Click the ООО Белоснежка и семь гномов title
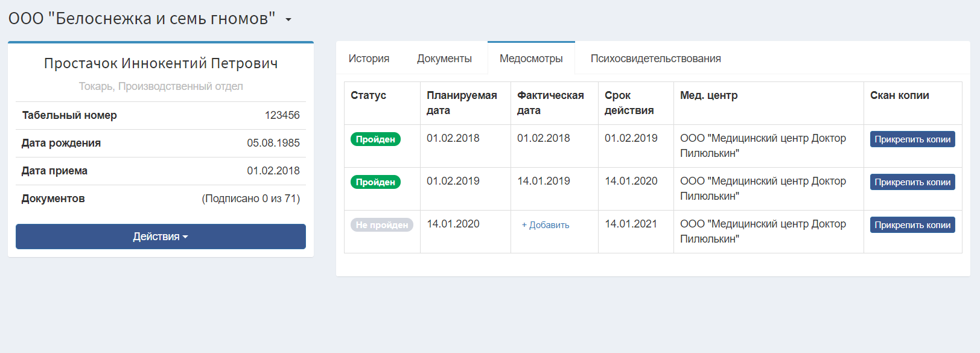 pyautogui.click(x=142, y=19)
